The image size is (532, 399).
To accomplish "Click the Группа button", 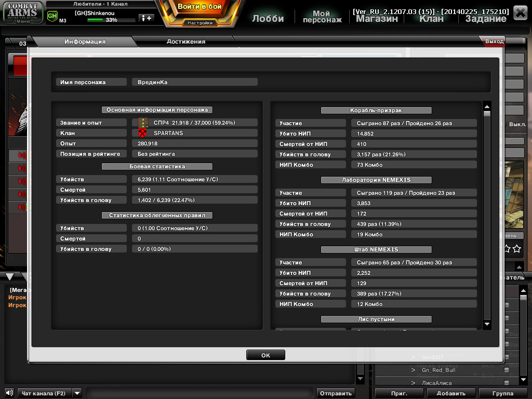I will [x=503, y=393].
